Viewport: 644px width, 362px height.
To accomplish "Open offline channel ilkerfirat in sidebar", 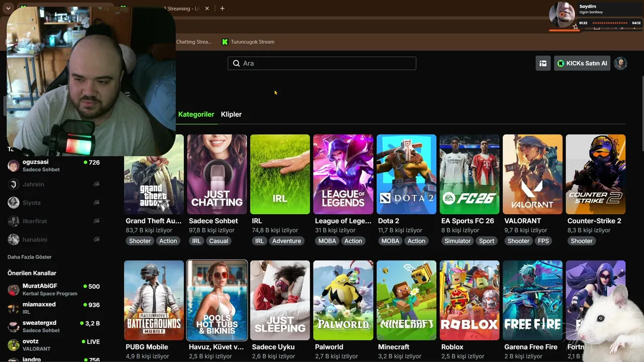I will coord(54,221).
